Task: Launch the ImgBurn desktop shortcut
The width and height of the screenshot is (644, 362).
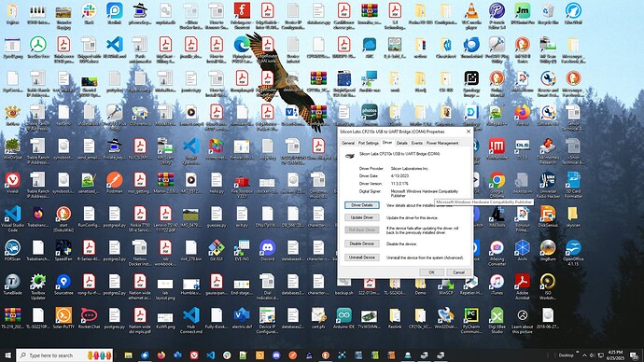Action: coord(548,251)
